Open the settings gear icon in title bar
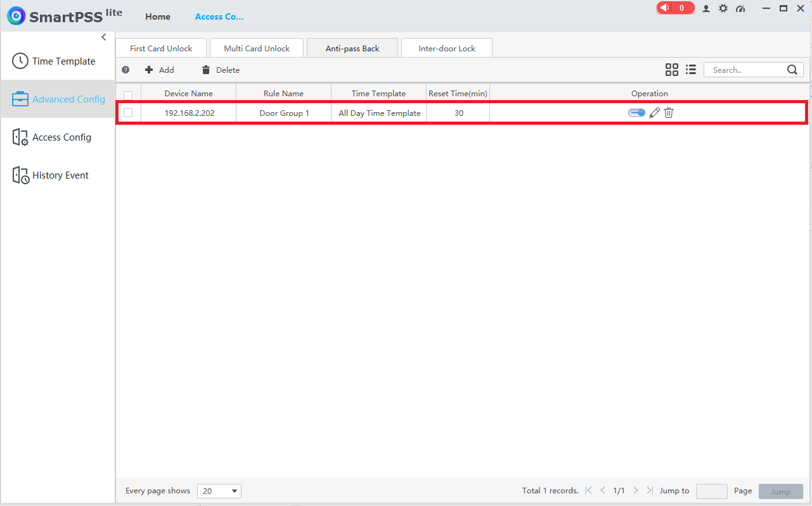 (x=723, y=8)
